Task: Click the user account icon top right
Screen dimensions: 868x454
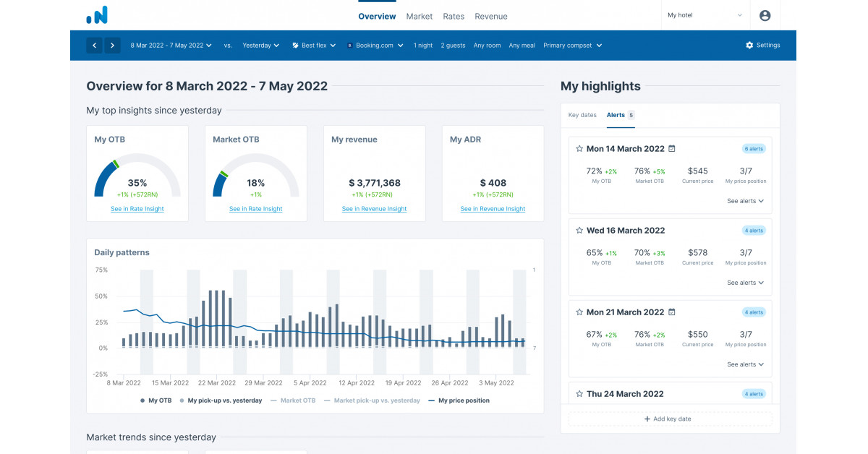Action: (765, 15)
